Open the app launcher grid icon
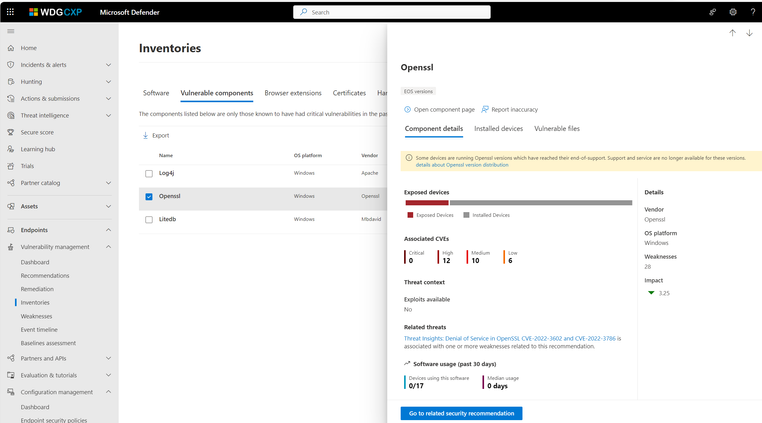This screenshot has width=762, height=423. click(10, 12)
